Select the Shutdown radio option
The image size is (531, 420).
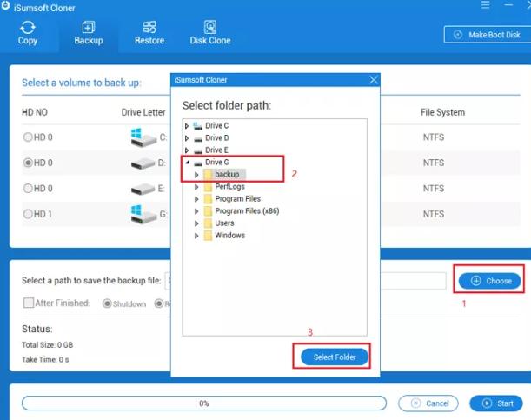tap(107, 303)
